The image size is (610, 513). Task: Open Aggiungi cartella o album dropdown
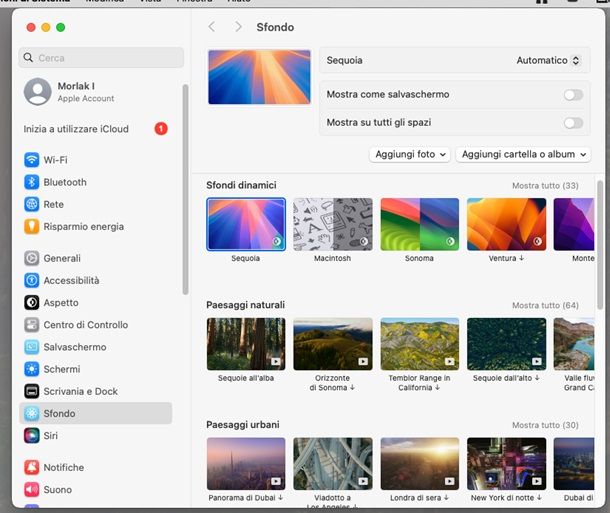[x=523, y=154]
